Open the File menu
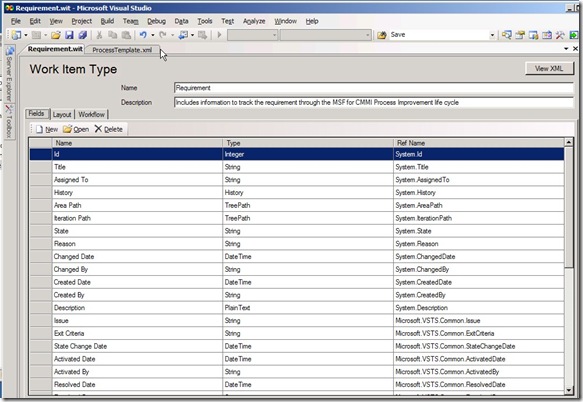The height and width of the screenshot is (402, 583). tap(16, 21)
